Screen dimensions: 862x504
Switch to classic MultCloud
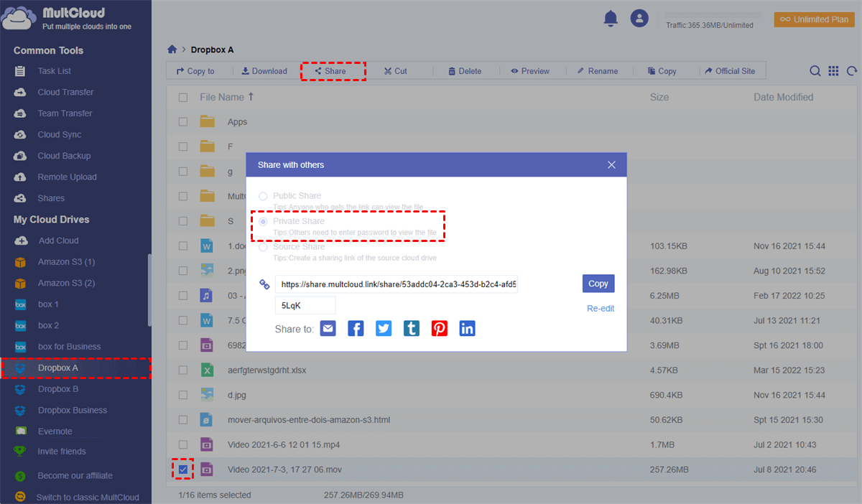click(87, 497)
